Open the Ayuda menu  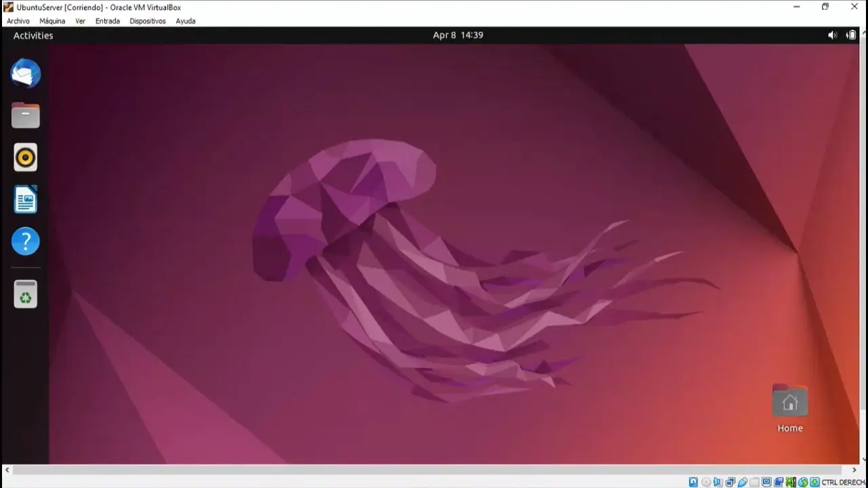[x=186, y=21]
